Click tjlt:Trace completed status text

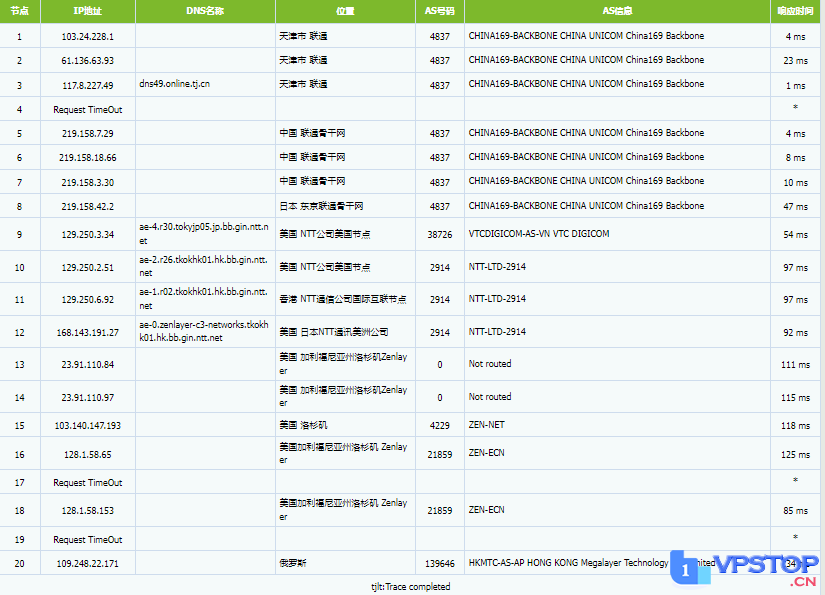tap(411, 587)
